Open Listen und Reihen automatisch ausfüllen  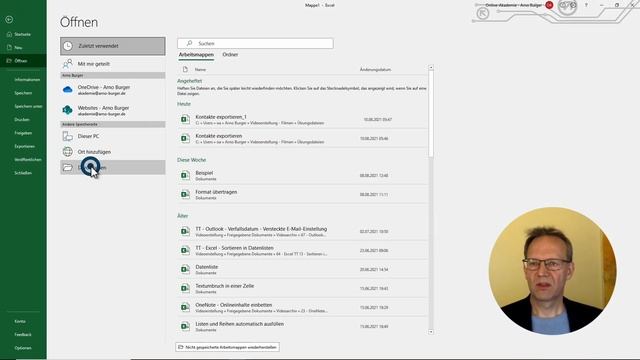coord(302,327)
